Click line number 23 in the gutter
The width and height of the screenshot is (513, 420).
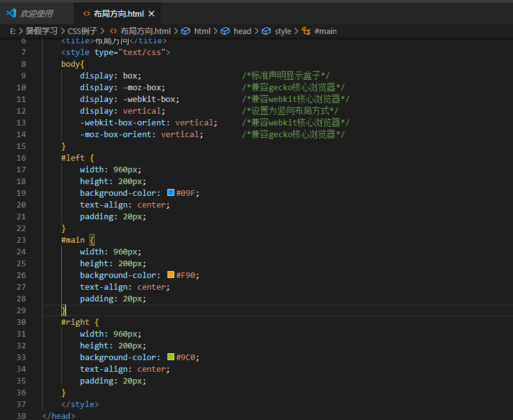tap(21, 240)
